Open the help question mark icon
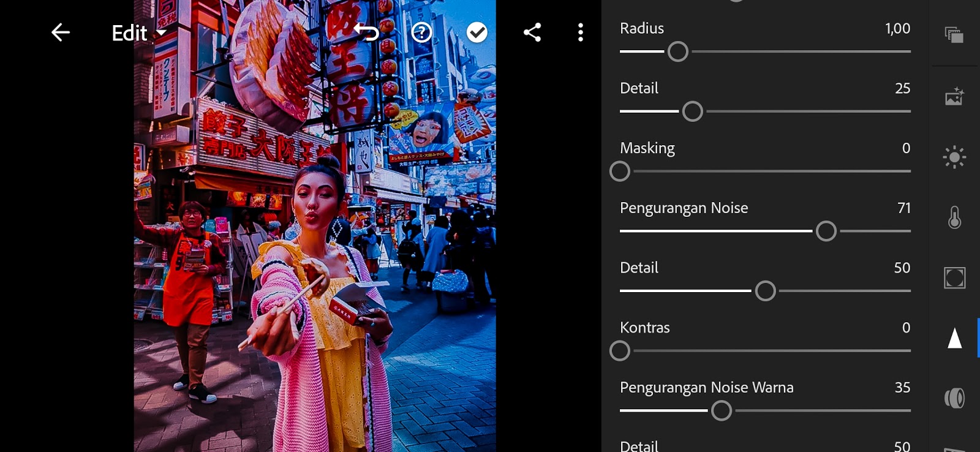Image resolution: width=980 pixels, height=452 pixels. [421, 32]
